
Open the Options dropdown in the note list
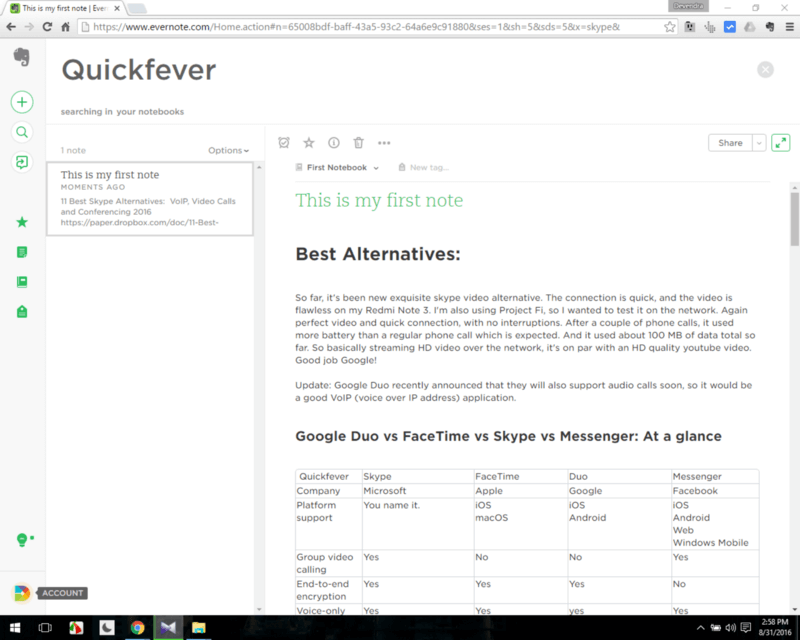tap(226, 150)
